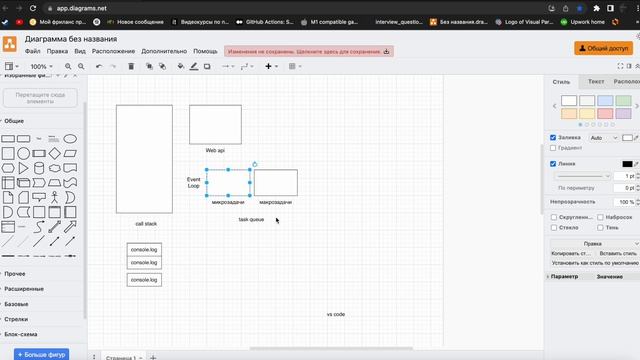Send selected shape to back
This screenshot has width=640, height=360.
(x=162, y=66)
